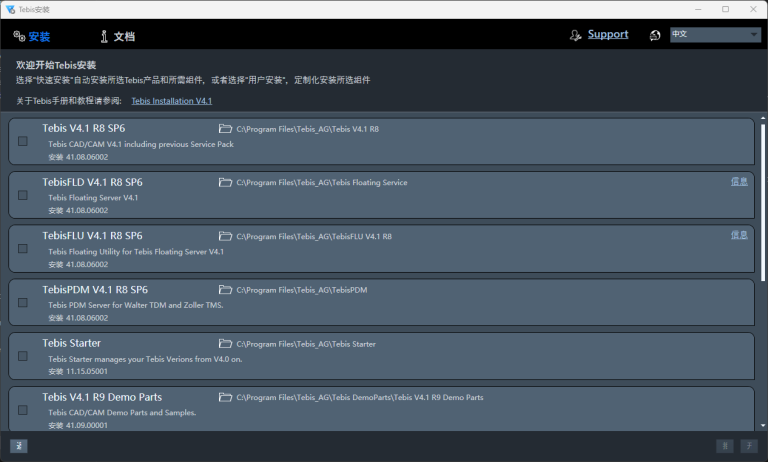Select the Tebis V4.1 R9 Demo Parts checkbox
The height and width of the screenshot is (462, 768).
click(23, 410)
